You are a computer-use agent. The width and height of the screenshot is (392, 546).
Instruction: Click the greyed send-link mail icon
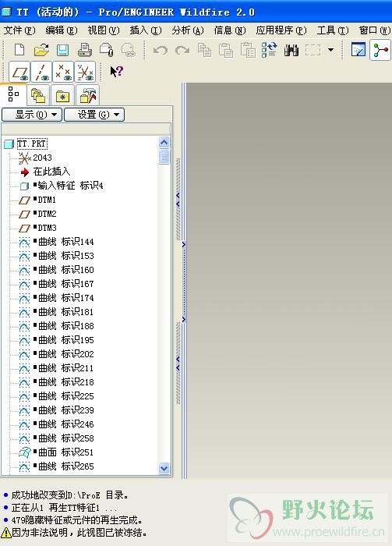coord(128,50)
